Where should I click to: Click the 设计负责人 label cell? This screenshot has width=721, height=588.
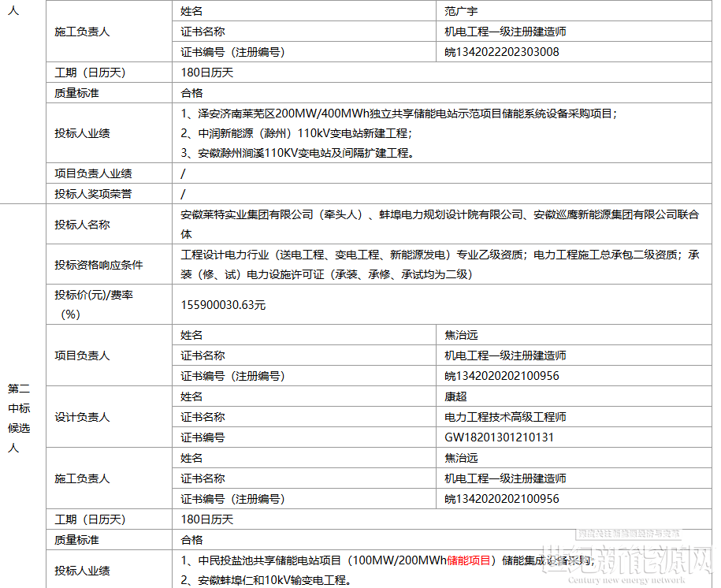coord(82,417)
